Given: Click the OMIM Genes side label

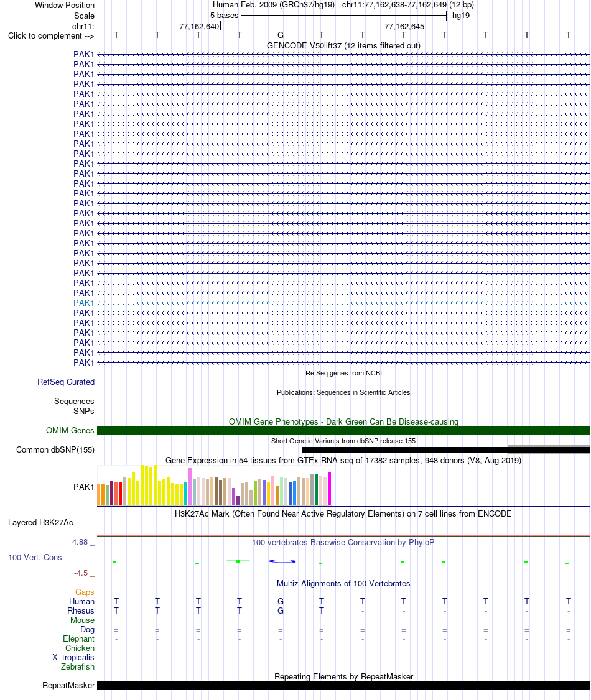Looking at the screenshot, I should tap(70, 430).
